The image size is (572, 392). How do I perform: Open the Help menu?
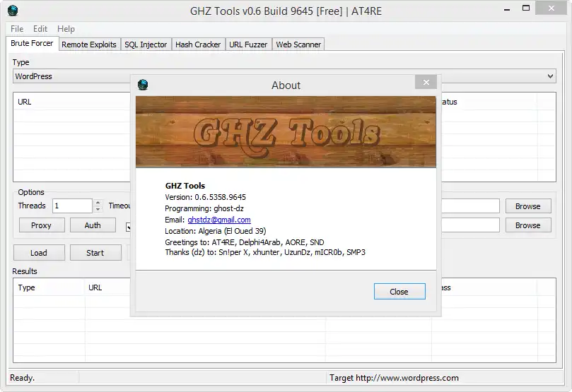(x=66, y=29)
